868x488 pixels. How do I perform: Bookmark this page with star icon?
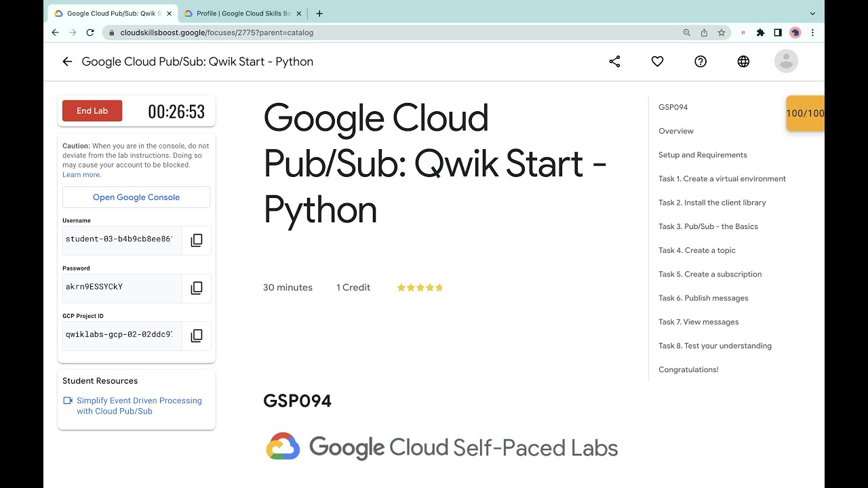tap(722, 33)
